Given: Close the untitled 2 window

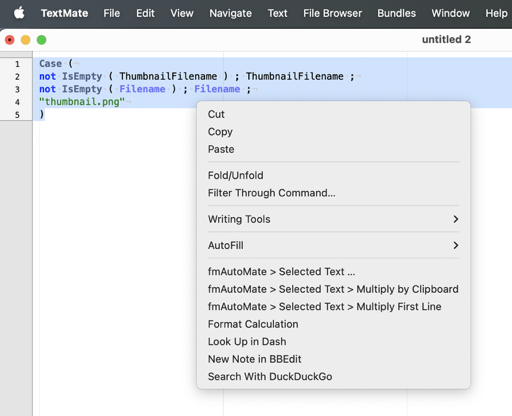Looking at the screenshot, I should click(10, 40).
